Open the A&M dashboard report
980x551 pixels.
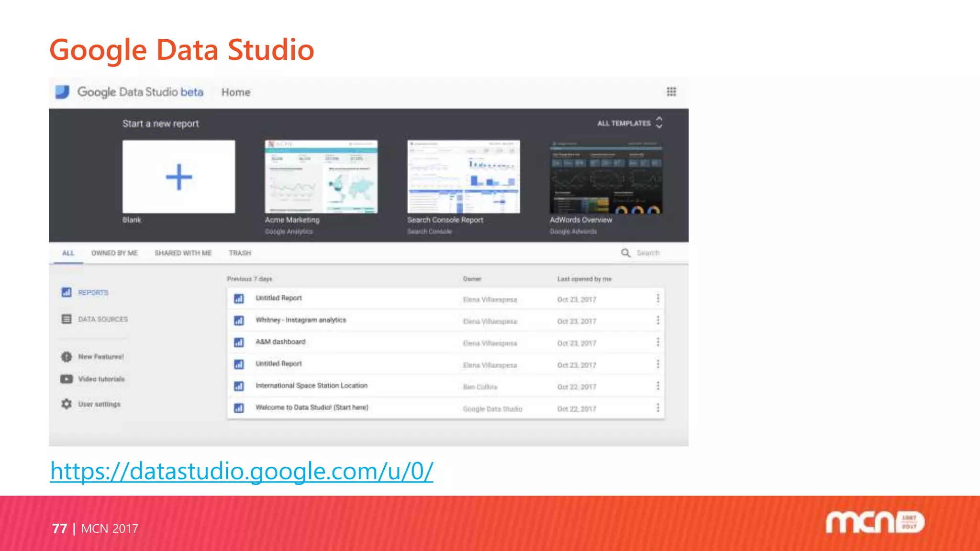coord(280,342)
